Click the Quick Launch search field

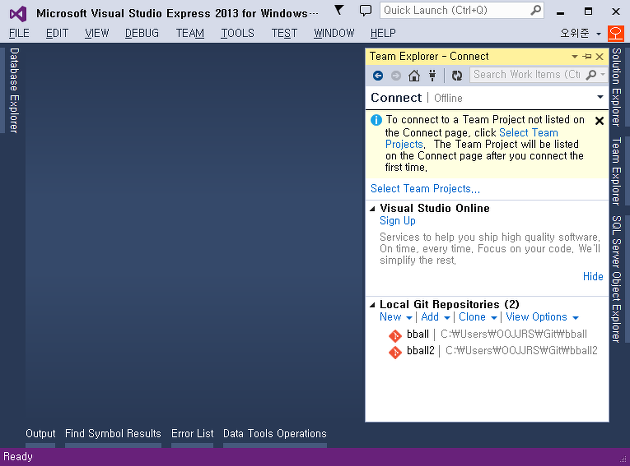(462, 10)
